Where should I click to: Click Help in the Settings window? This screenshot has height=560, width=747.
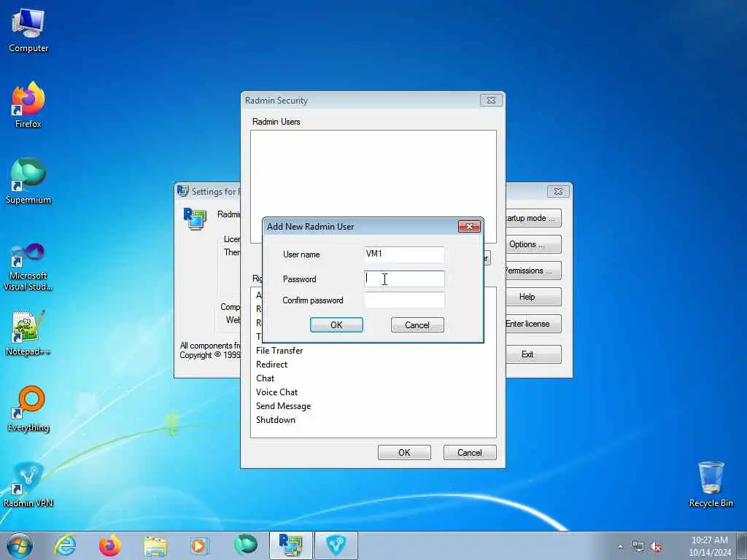coord(533,297)
